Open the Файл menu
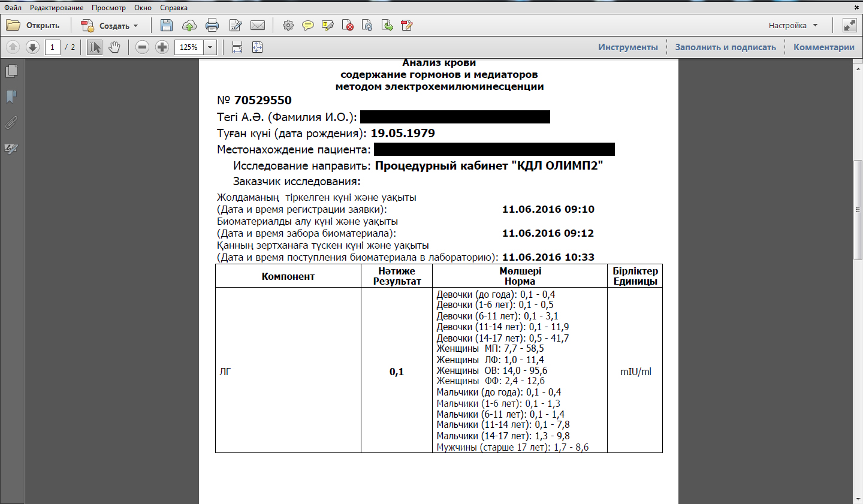 (x=13, y=8)
